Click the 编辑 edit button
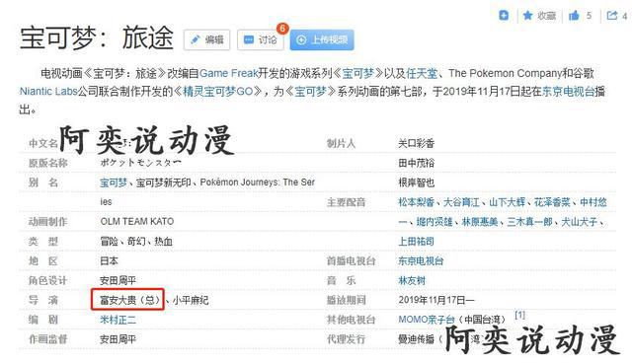The image size is (632, 364). 206,39
